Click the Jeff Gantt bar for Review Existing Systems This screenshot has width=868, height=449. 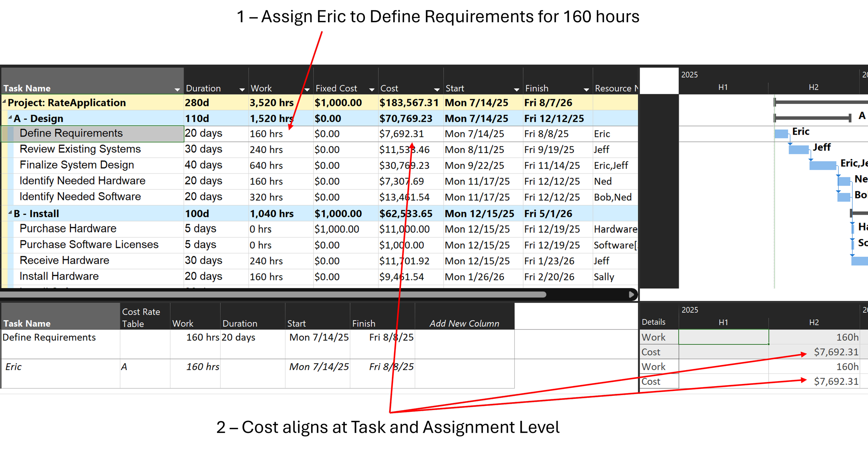pos(799,150)
